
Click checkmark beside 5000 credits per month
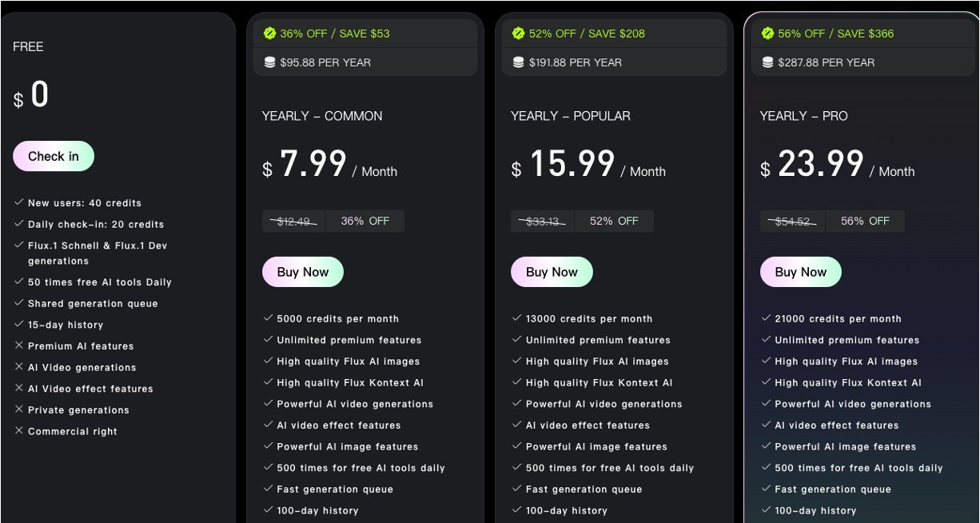click(269, 318)
